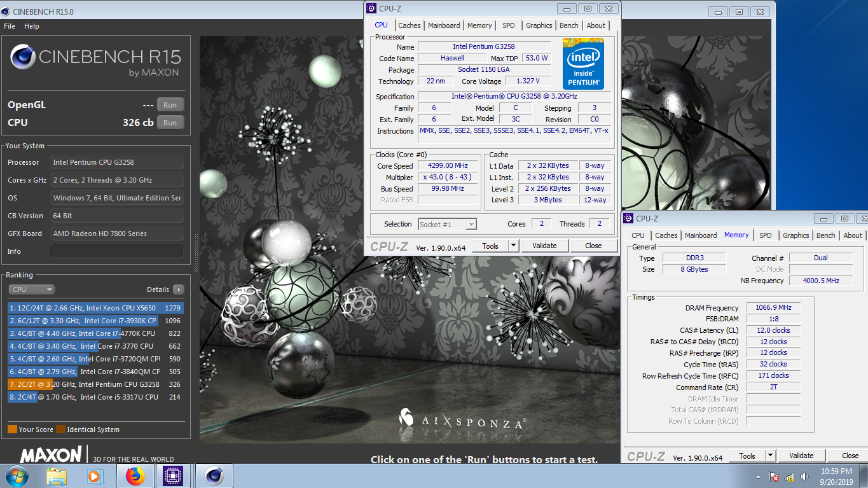Launch Windows Media Player taskbar icon
The height and width of the screenshot is (488, 868).
[x=94, y=476]
